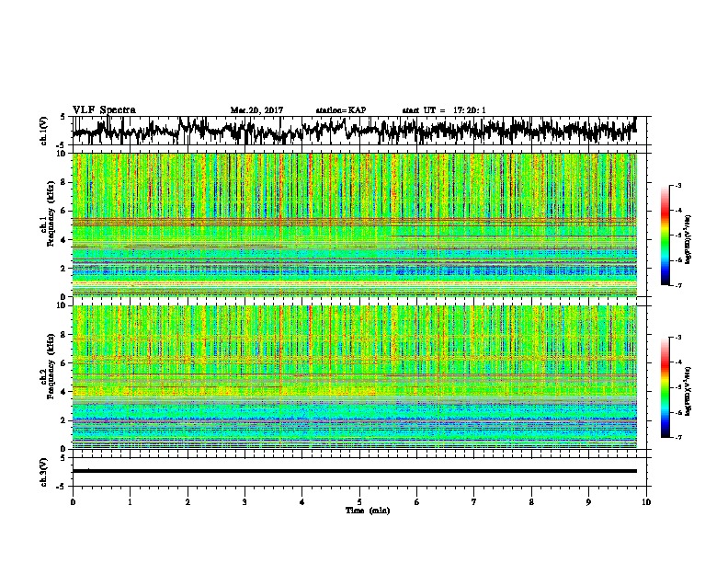The height and width of the screenshot is (563, 728).
Task: Click the "ch.3(V)" axis label
Action: [44, 472]
